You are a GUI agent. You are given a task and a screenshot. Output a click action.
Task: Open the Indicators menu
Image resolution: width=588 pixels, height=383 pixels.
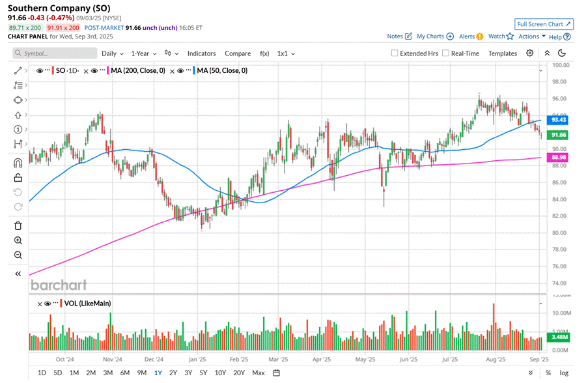point(201,53)
